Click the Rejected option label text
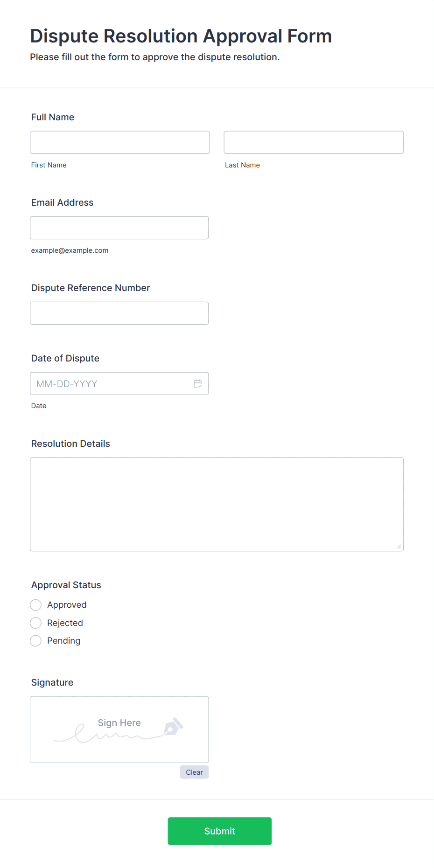The image size is (434, 868). tap(65, 623)
